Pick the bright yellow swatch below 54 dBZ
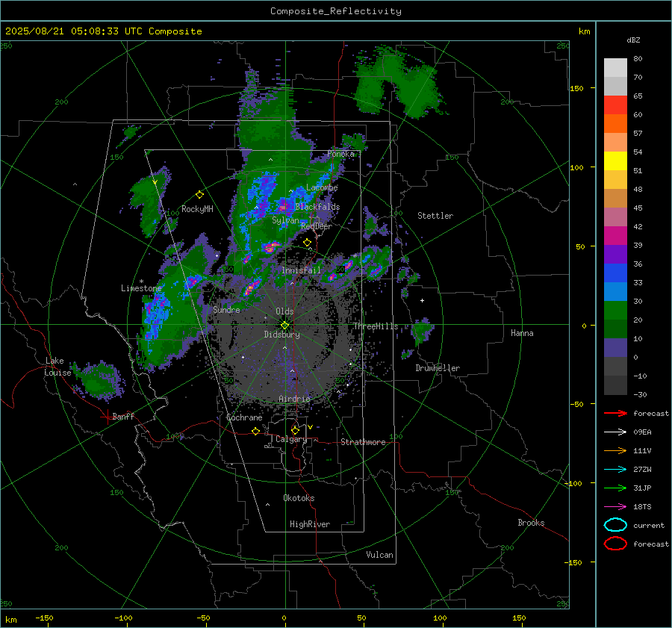 615,161
